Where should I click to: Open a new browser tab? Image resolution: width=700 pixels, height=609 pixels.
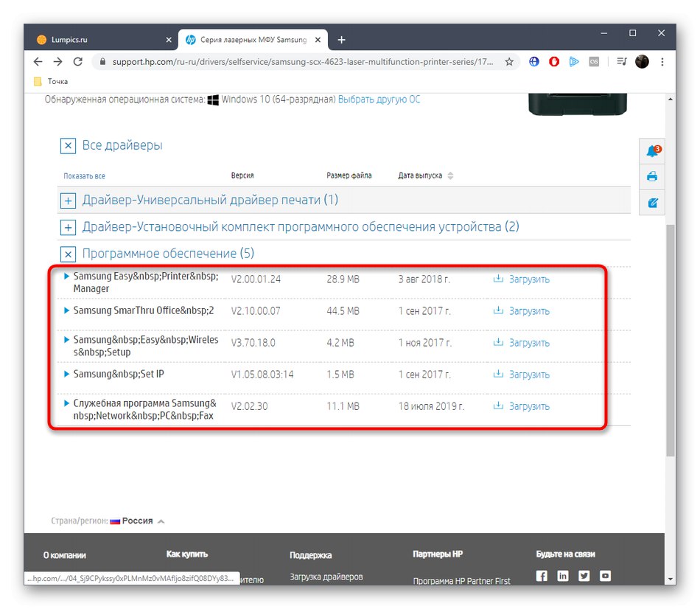(341, 40)
